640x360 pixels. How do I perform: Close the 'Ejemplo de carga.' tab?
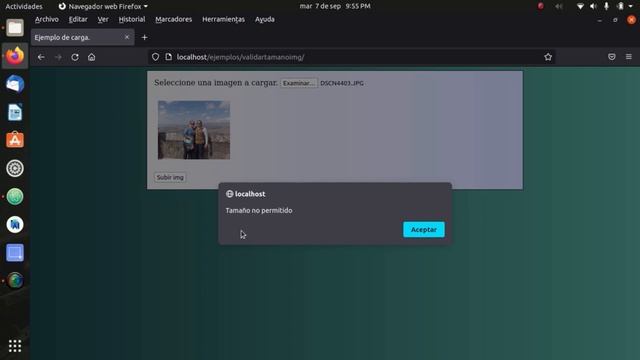tap(127, 37)
